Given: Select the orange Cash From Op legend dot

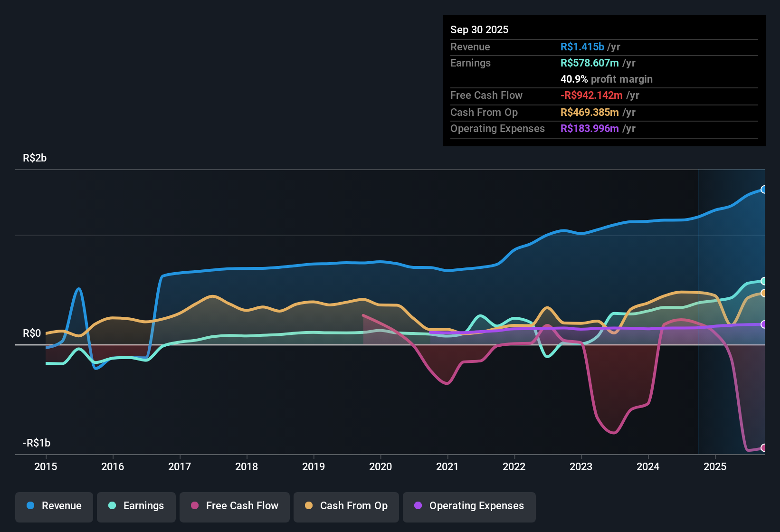Looking at the screenshot, I should point(309,506).
